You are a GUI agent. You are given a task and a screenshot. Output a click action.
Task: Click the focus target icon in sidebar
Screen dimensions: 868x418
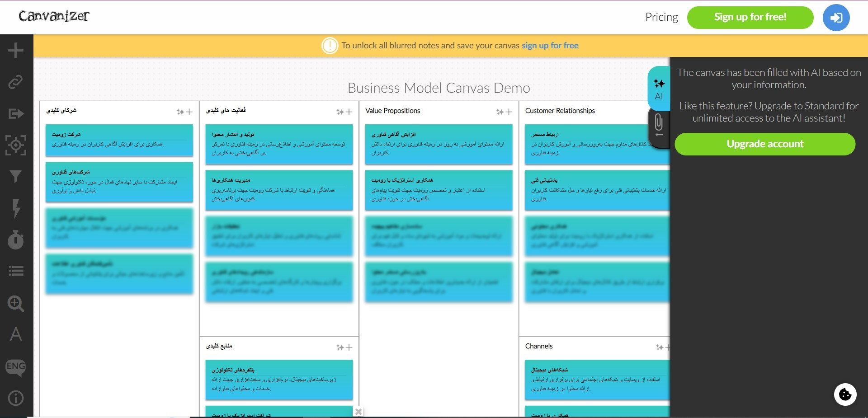pos(16,145)
